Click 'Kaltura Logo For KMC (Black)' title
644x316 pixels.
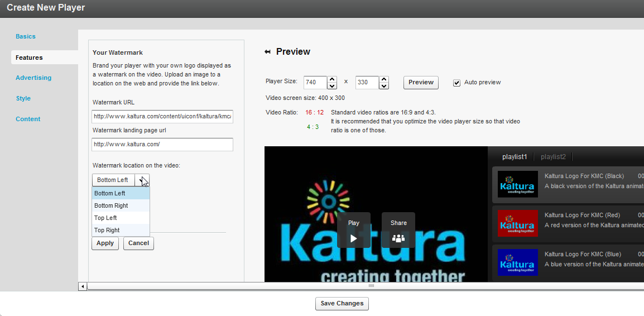pyautogui.click(x=584, y=176)
